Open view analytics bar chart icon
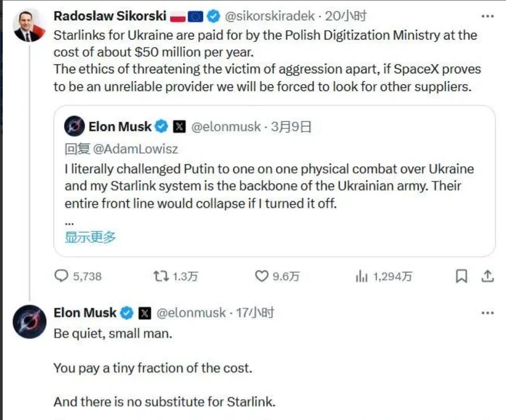Viewport: 506px width, 420px height. point(362,276)
